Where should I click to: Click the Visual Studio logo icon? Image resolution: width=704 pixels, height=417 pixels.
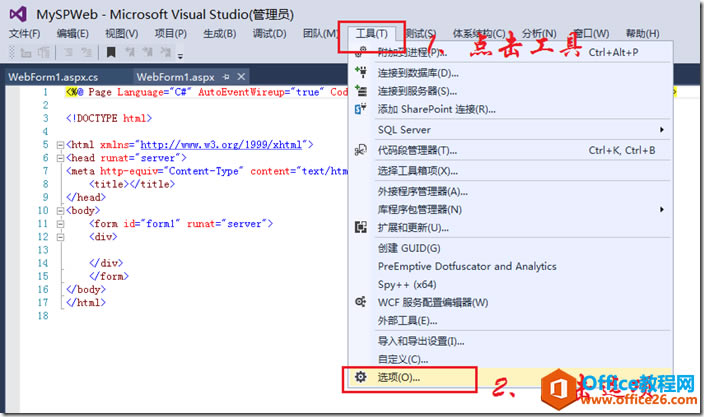coord(18,14)
